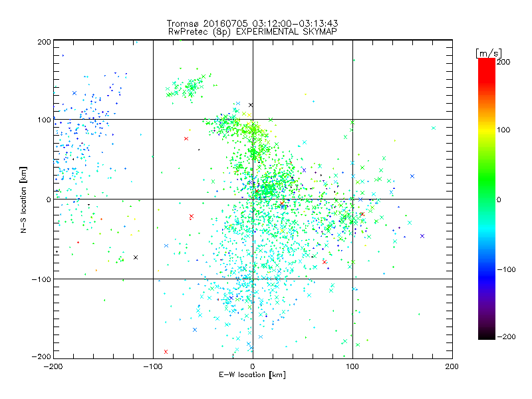Viewport: 532px width, 399px height.
Task: Click the colorbar label '-200' at bottom
Action: click(x=506, y=337)
